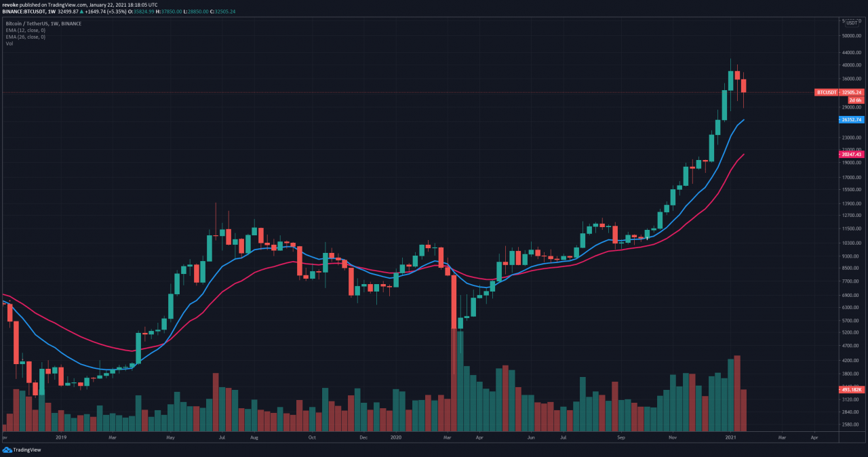Click the green price-up triangle indicator
Screen dimensions: 868x457
82,12
